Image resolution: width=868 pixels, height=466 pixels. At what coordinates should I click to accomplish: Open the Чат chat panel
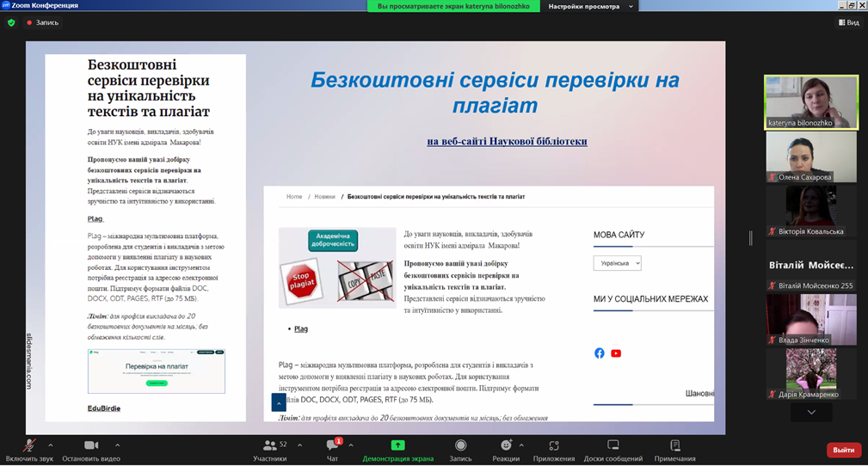pyautogui.click(x=332, y=446)
